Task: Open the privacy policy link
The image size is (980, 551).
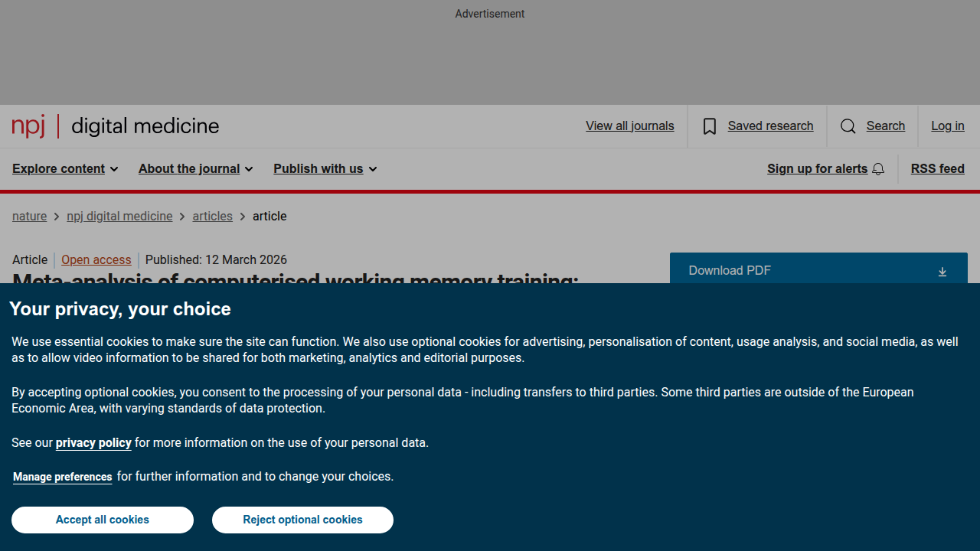Action: tap(93, 443)
